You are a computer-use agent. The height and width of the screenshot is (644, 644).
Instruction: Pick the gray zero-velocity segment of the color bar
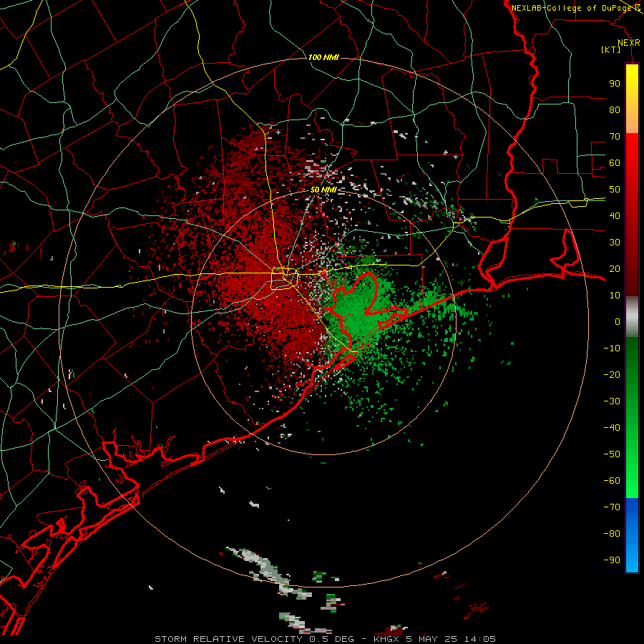tap(632, 317)
